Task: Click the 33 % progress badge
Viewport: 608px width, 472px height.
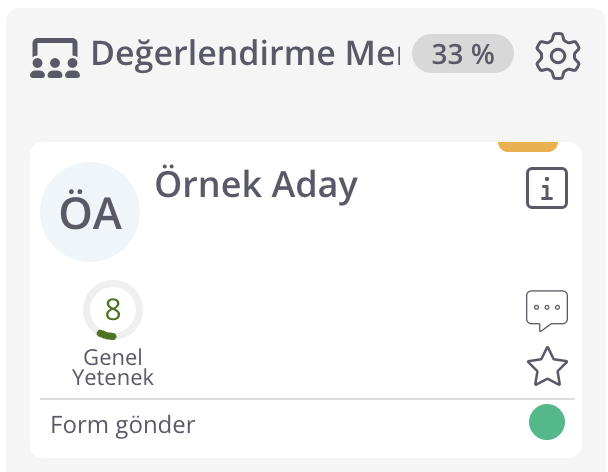Action: (463, 55)
